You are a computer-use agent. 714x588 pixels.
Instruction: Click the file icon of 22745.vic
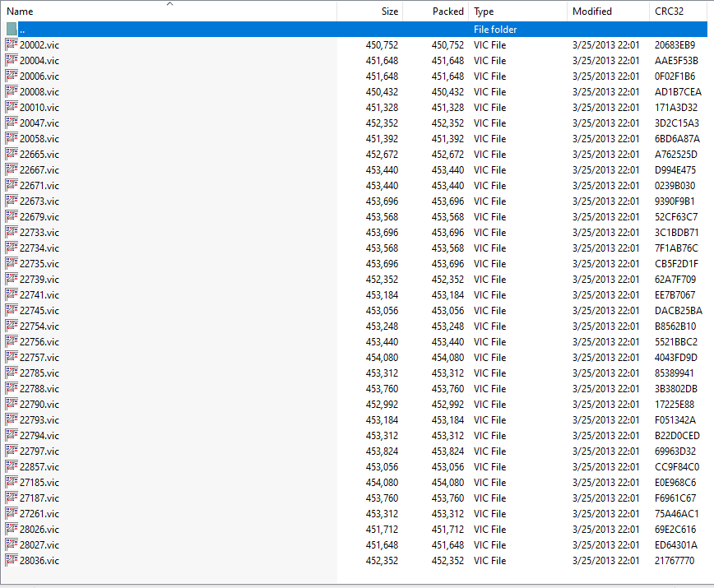[x=12, y=310]
